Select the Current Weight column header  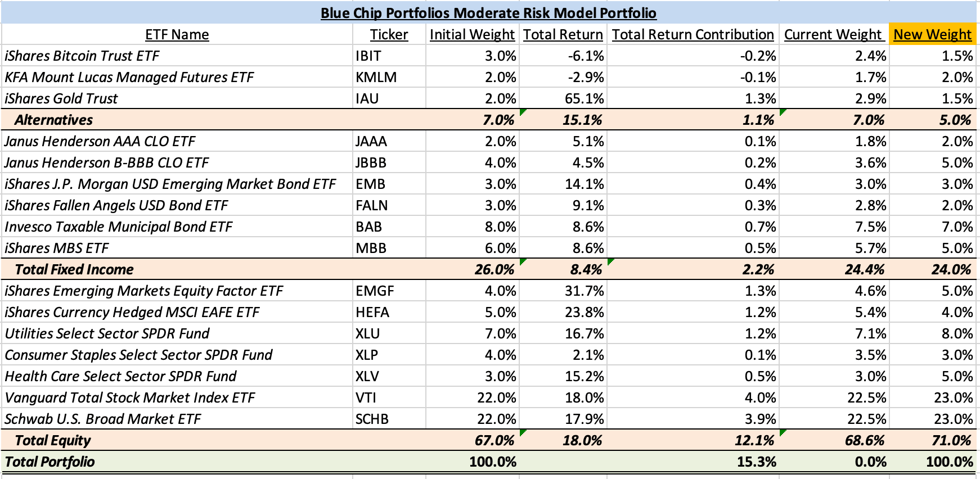[834, 34]
